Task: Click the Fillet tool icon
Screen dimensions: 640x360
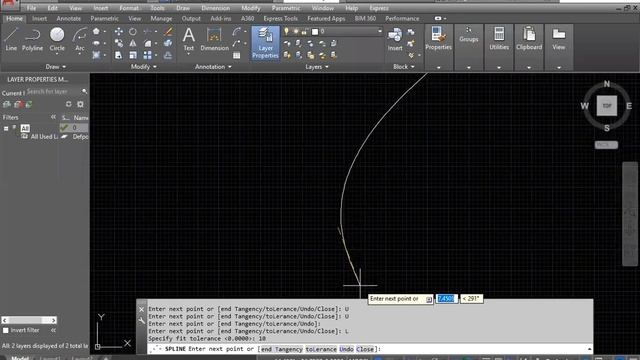Action: (x=147, y=43)
